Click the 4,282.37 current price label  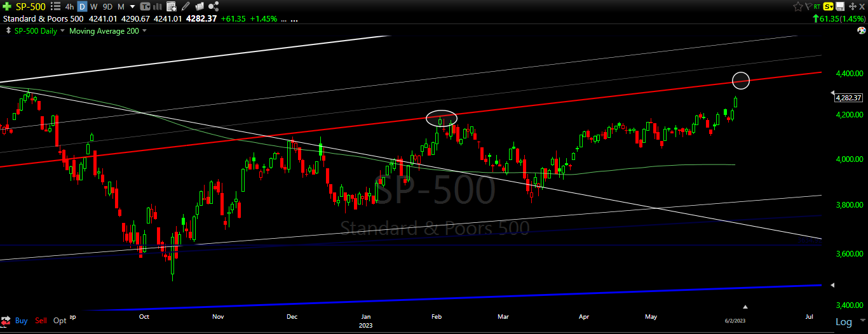pos(849,98)
